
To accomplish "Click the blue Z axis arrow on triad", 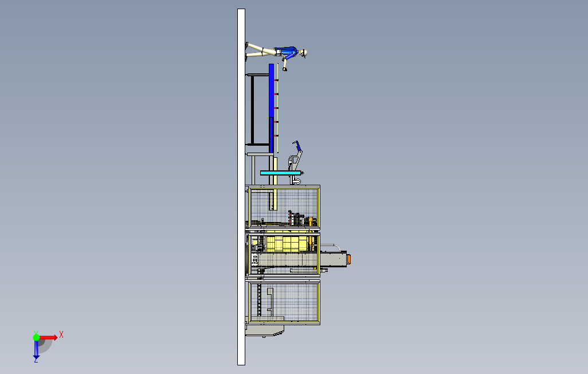I will click(36, 349).
